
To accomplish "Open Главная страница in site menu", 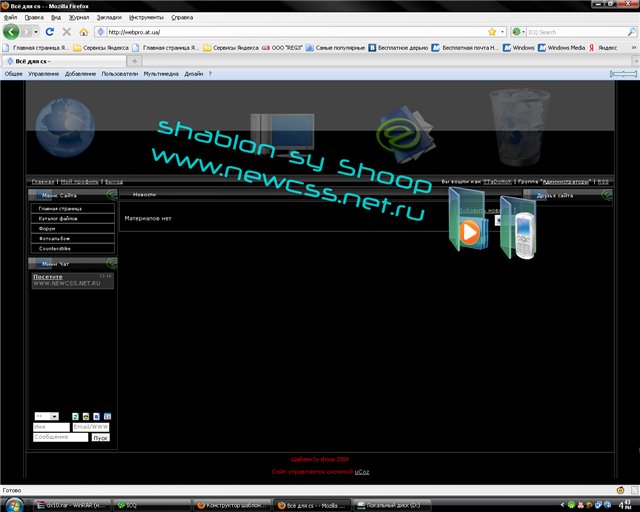I will (73, 208).
